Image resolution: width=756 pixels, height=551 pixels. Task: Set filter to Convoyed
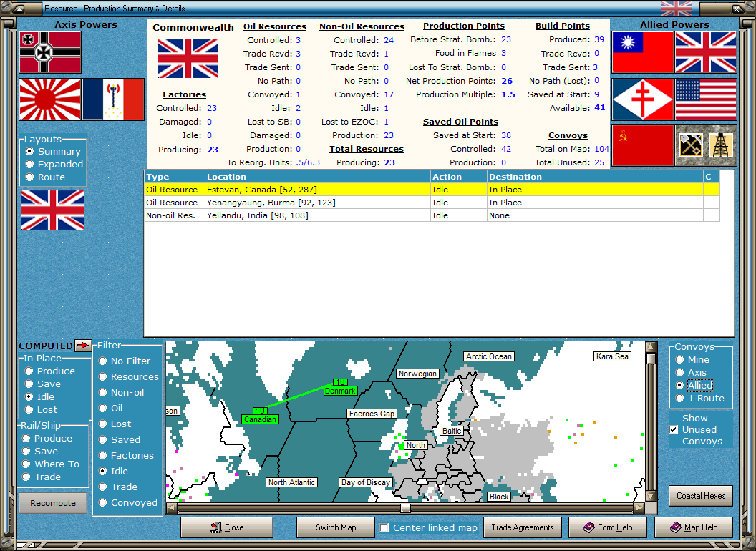(x=128, y=503)
